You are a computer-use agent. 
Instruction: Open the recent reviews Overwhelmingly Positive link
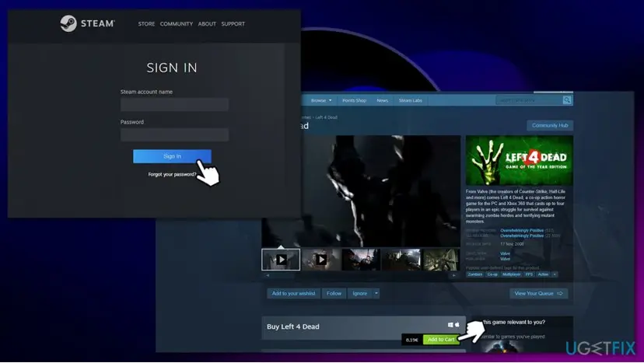(x=522, y=230)
